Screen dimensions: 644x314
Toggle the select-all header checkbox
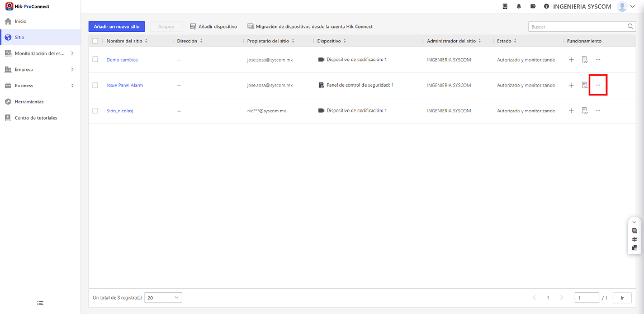pyautogui.click(x=95, y=41)
